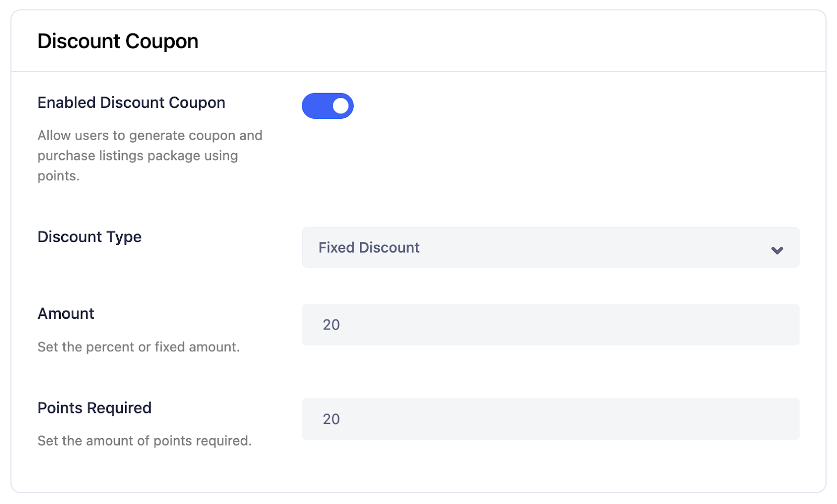
Task: Toggle the Enabled Discount Coupon switch off
Action: point(327,105)
